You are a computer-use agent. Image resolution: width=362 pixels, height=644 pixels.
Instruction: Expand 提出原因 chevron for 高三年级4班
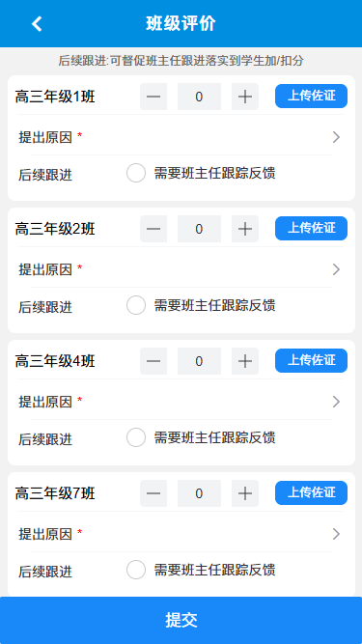[x=336, y=402]
